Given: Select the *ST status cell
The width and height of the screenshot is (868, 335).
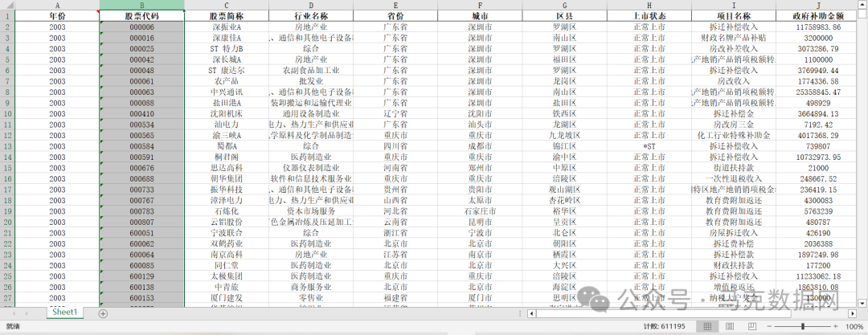Looking at the screenshot, I should [x=649, y=146].
